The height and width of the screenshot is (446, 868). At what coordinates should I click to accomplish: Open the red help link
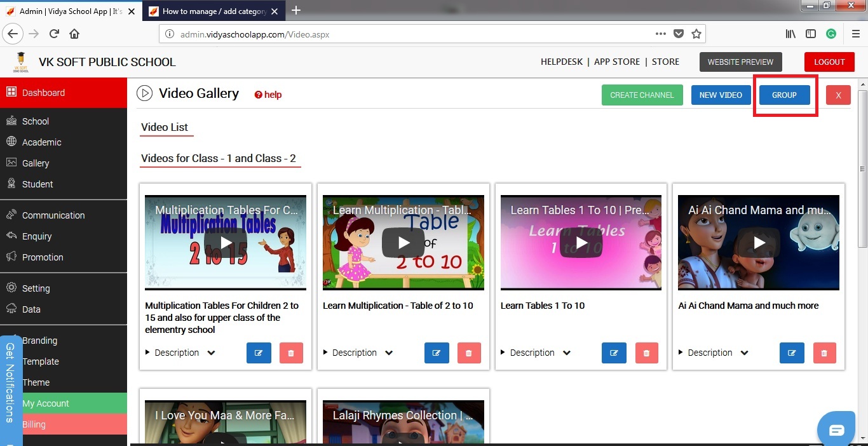coord(268,95)
